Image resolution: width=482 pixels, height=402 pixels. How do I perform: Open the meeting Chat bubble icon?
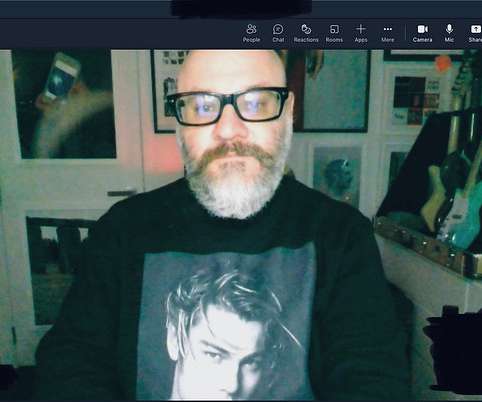coord(278,29)
